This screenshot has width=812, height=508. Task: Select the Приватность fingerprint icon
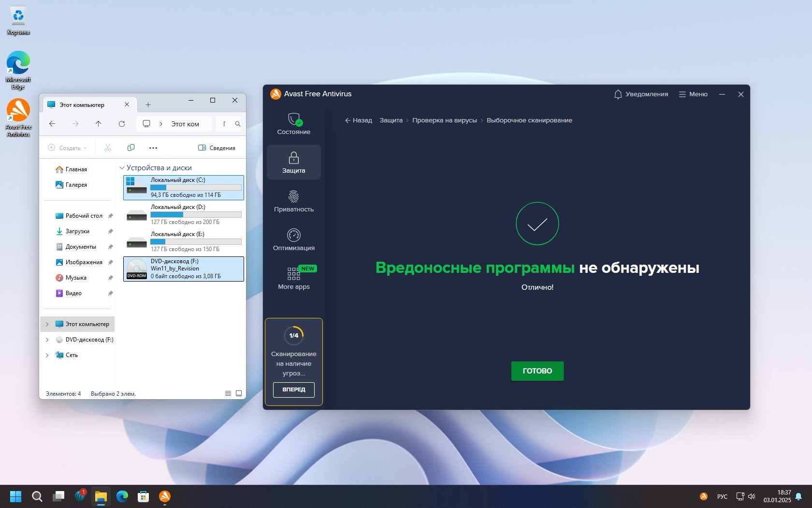[x=293, y=196]
